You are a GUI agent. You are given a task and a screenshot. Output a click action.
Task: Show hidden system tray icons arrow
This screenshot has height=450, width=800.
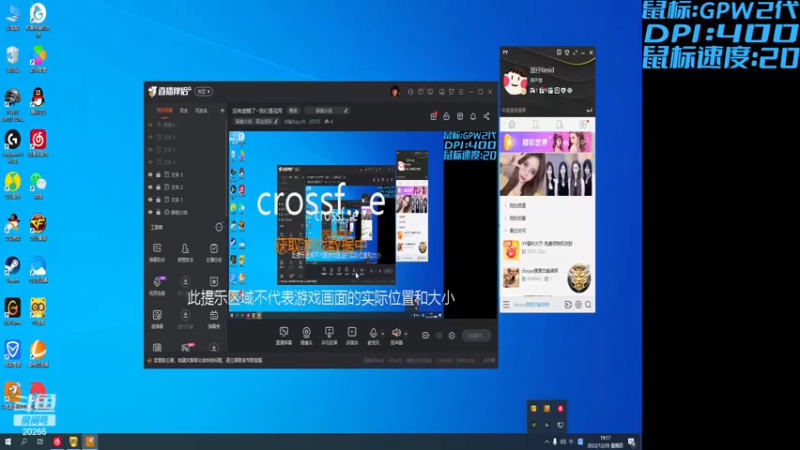(x=546, y=442)
